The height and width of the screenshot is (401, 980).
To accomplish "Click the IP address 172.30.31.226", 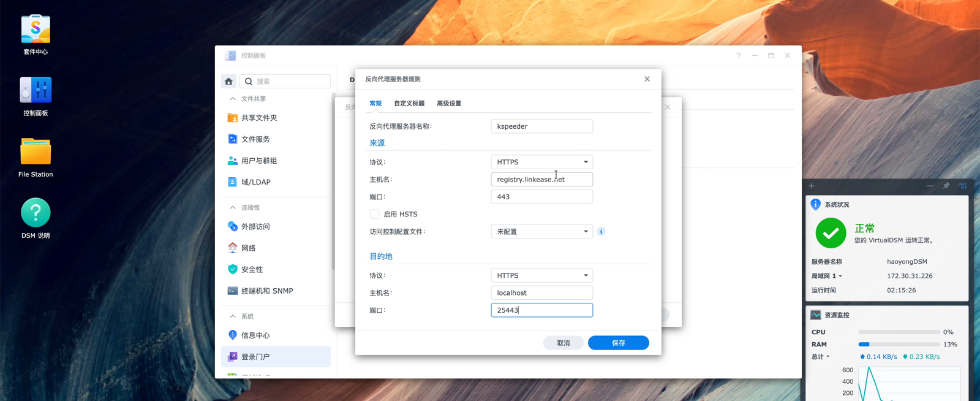I will tap(910, 276).
